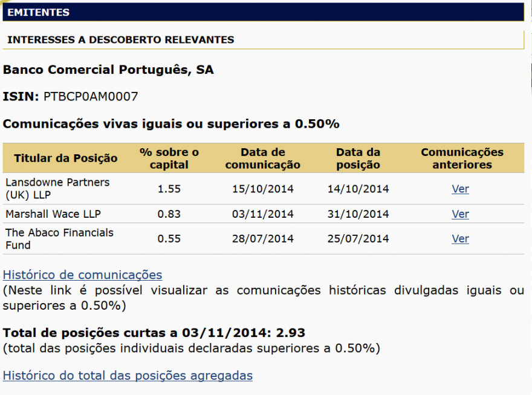Click the 1.55 capital percentage value
Viewport: 532px width, 395px height.
pyautogui.click(x=169, y=189)
